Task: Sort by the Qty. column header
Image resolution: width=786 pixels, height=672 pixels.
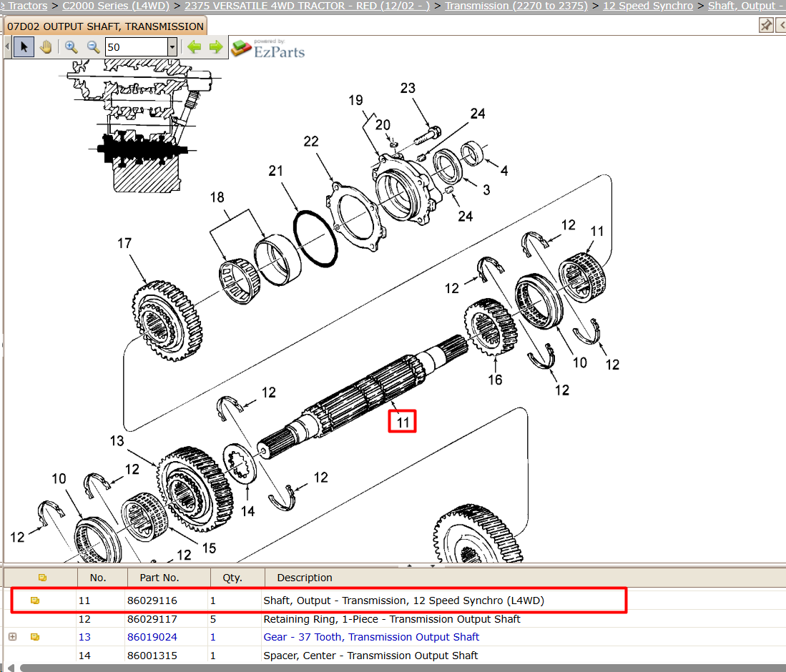Action: point(237,578)
